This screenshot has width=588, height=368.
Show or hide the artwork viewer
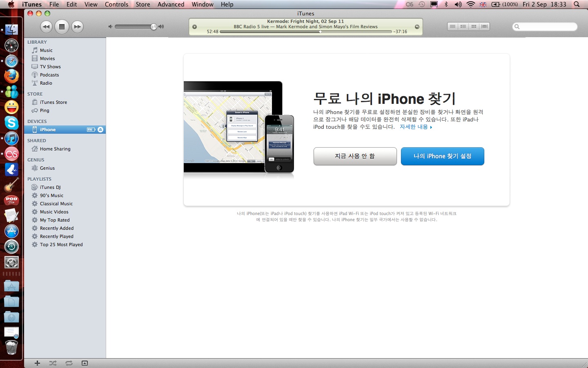85,363
